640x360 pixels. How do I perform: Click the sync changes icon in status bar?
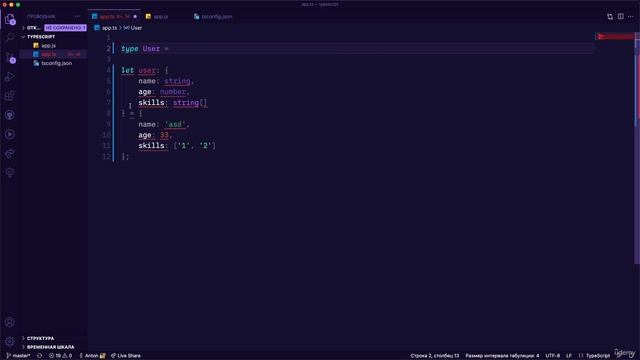coord(40,356)
